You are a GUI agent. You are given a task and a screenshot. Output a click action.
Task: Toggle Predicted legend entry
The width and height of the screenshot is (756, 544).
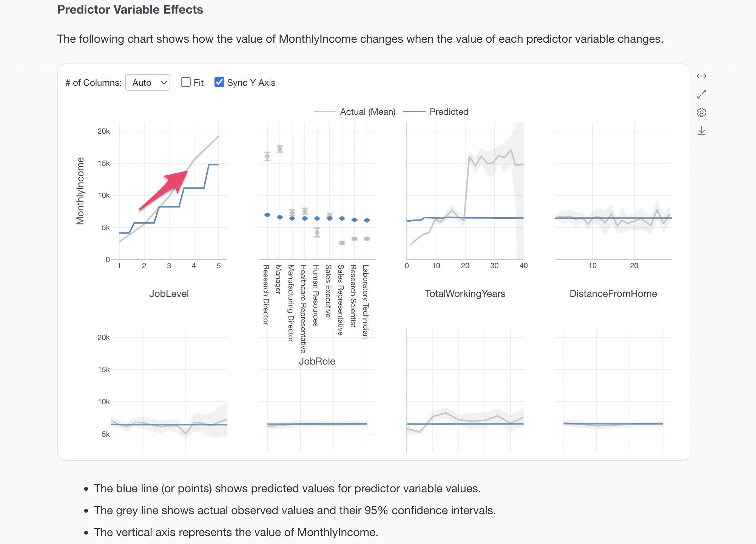click(449, 112)
